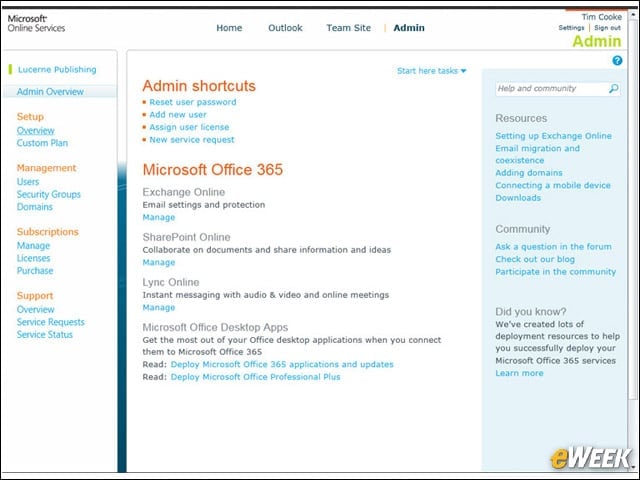The image size is (640, 480).
Task: Click the Exchange Online heading
Action: 184,192
